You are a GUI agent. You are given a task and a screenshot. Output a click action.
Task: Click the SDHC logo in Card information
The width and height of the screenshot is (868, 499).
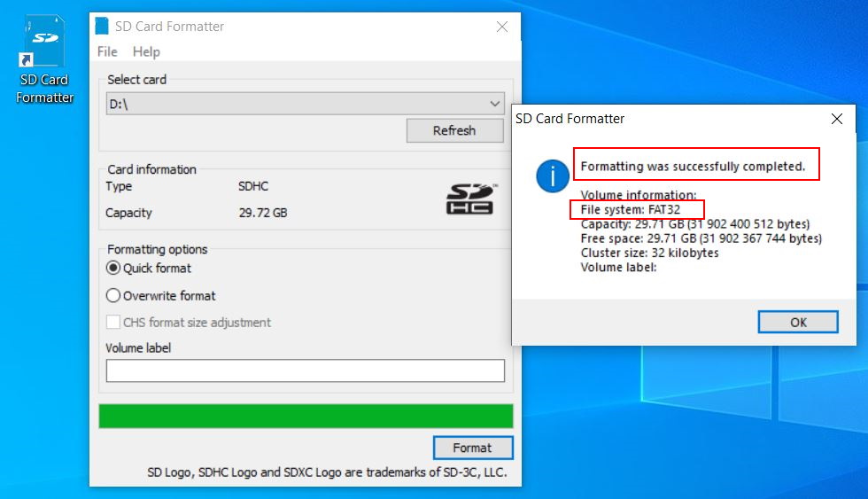click(x=471, y=199)
